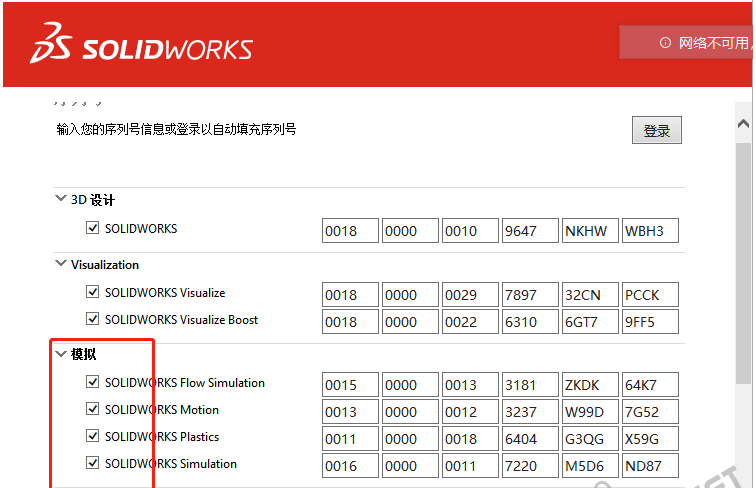Viewport: 756px width, 488px height.
Task: Click Visualize Boost serial field 9FF5
Action: pyautogui.click(x=650, y=322)
